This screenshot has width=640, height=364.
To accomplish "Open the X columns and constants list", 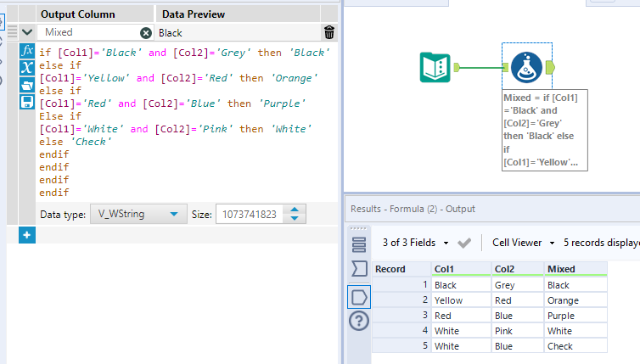I will [27, 67].
